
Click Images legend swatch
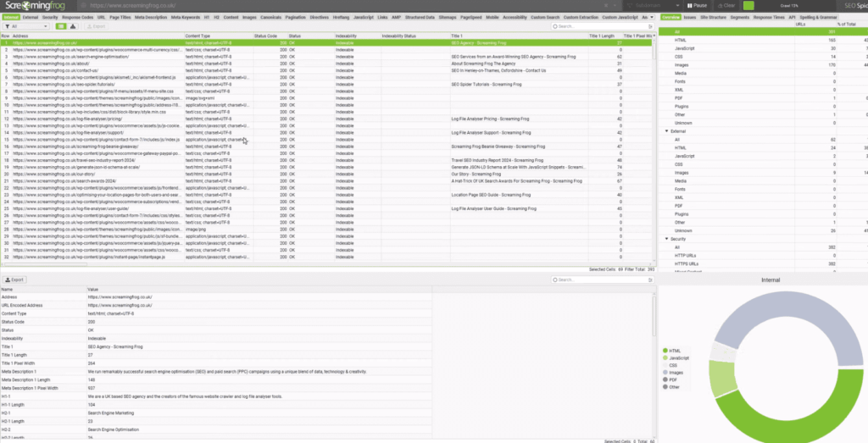point(665,373)
